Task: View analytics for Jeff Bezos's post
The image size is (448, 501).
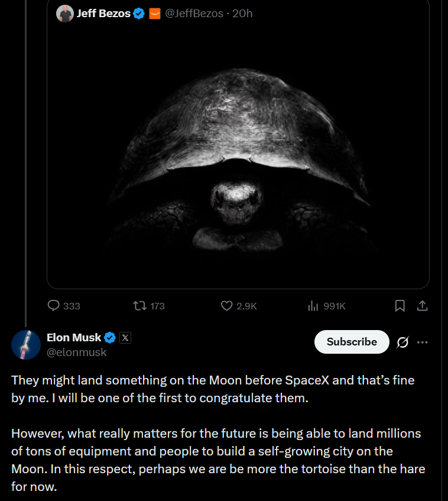Action: pos(313,306)
